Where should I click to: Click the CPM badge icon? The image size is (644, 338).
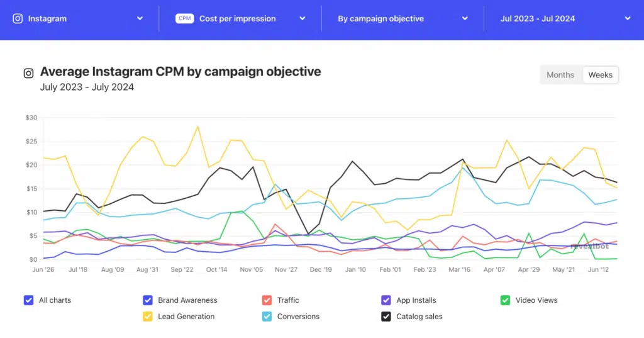pos(185,19)
